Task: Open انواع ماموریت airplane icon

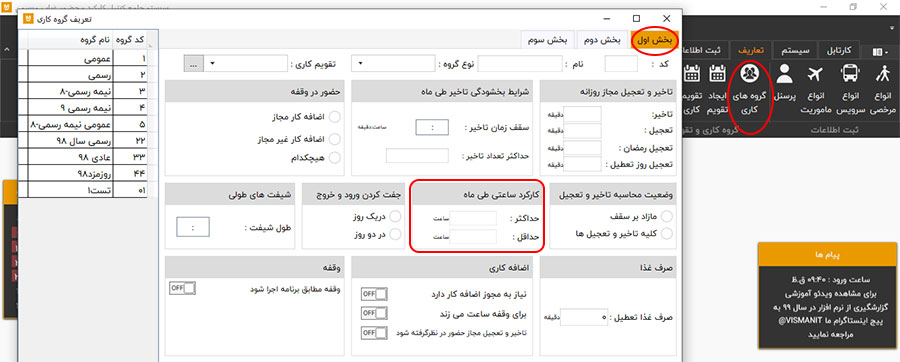Action: (x=815, y=73)
